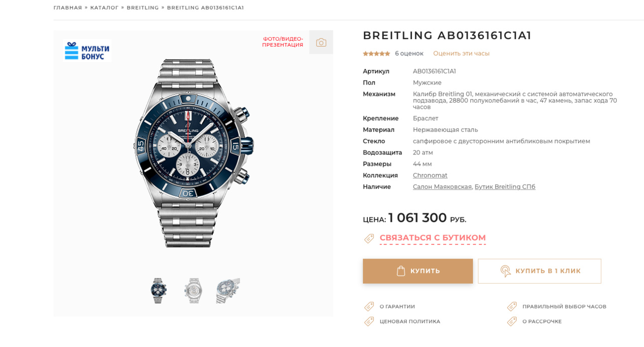Screen dimensions: 644x347
Task: Select the caseback watch thumbnail
Action: click(193, 291)
